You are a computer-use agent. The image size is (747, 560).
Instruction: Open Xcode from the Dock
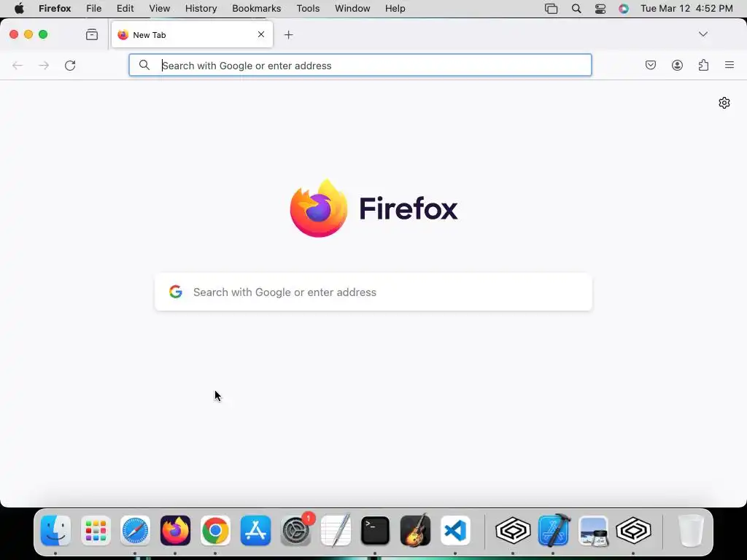[554, 531]
